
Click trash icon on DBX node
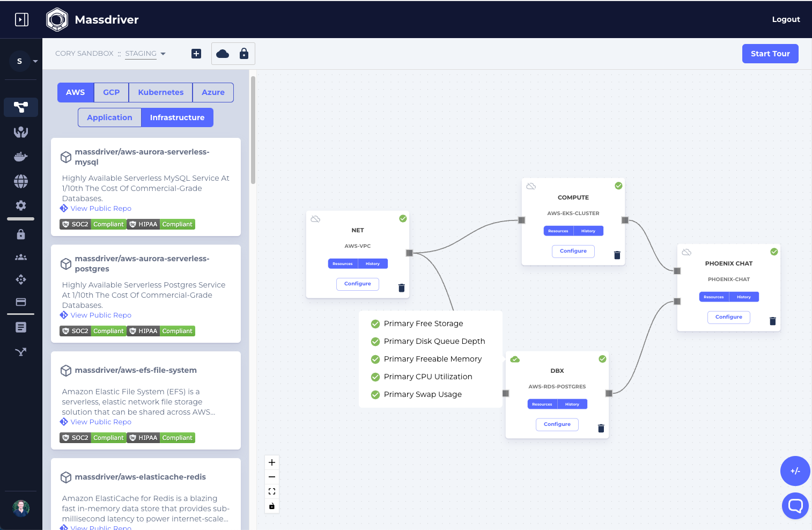(601, 428)
